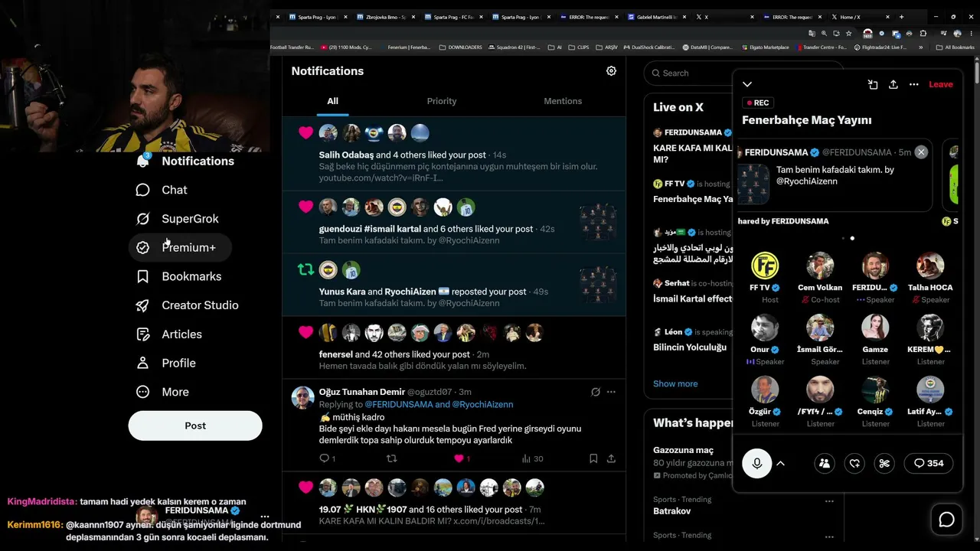The width and height of the screenshot is (980, 551).
Task: Leave the Fenerbahçe Maç Yayını space
Action: [941, 84]
